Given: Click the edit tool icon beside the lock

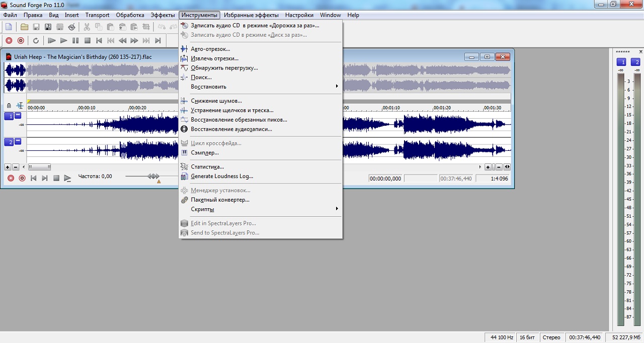Looking at the screenshot, I should (20, 106).
